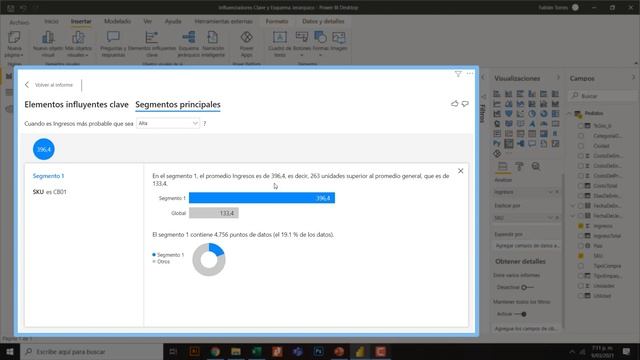Check the IngresoTotal field checkbox
Image resolution: width=640 pixels, height=360 pixels.
coord(580,236)
